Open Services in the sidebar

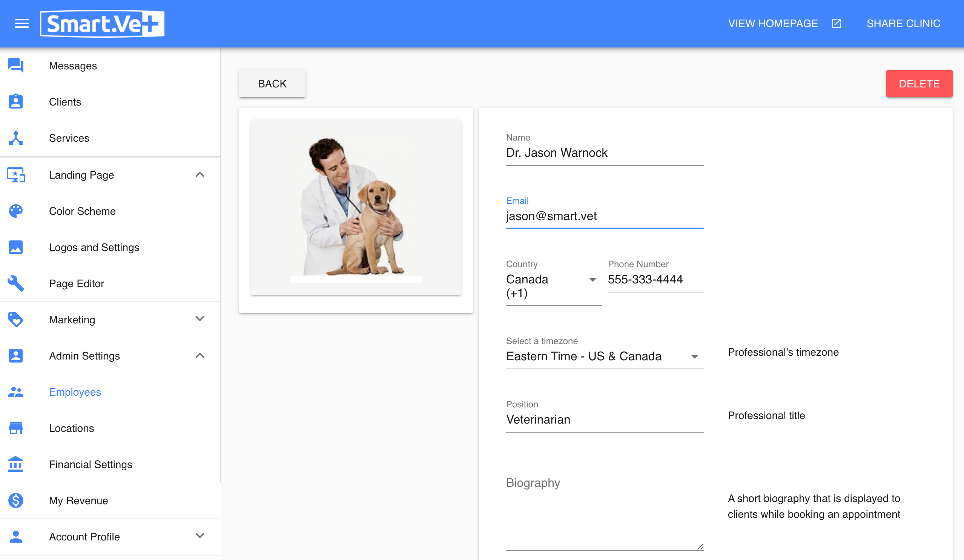click(x=110, y=138)
